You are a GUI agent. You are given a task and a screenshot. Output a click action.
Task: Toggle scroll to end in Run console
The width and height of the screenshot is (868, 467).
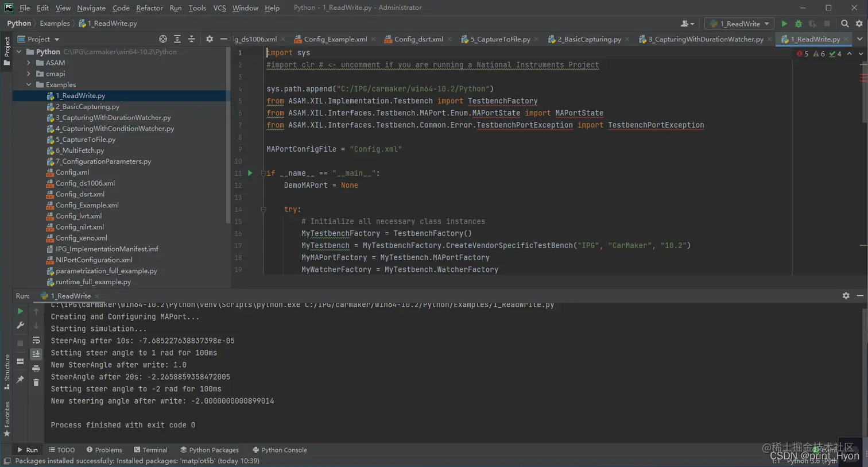click(x=36, y=354)
